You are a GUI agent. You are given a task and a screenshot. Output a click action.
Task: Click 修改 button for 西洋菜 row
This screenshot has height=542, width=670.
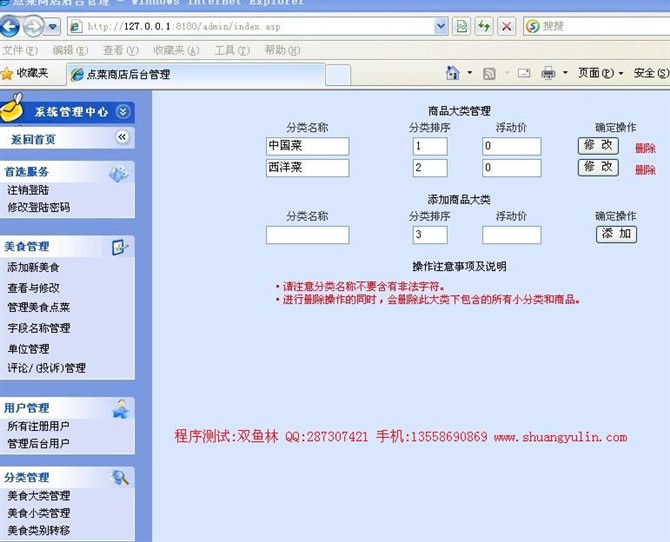(599, 167)
